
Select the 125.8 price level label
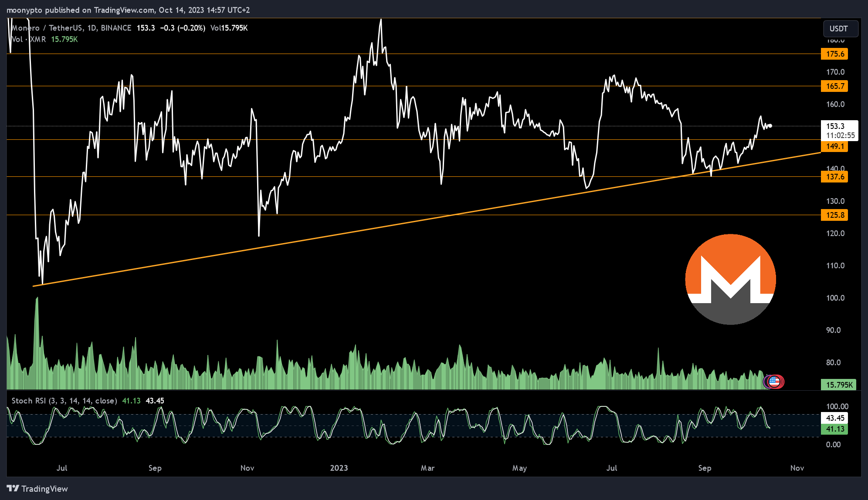[x=834, y=215]
